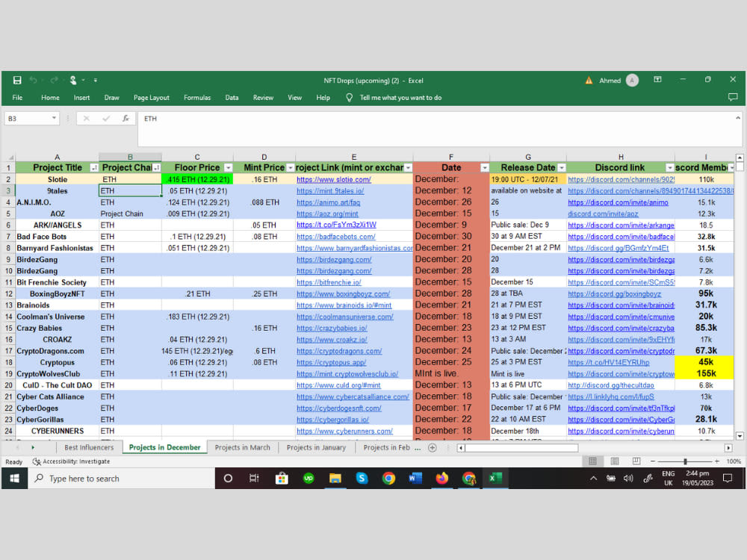Open Customize Quick Access Toolbar arrow
The height and width of the screenshot is (560, 747).
point(96,80)
